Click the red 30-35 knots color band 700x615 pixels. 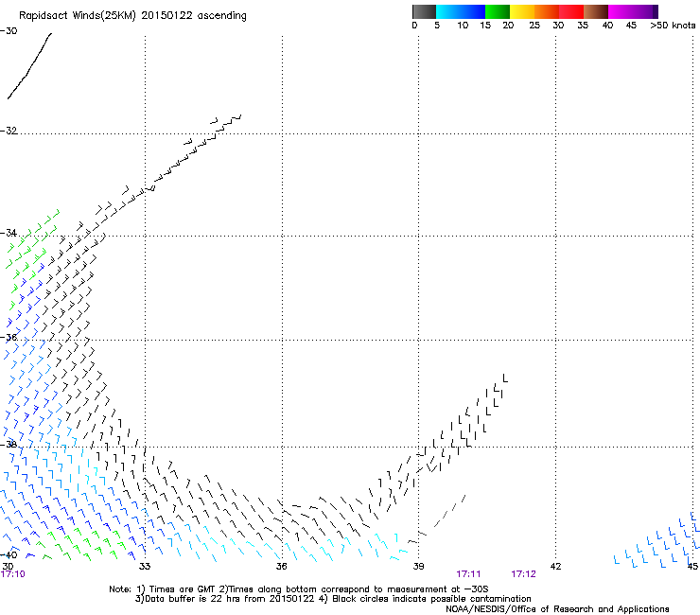coord(571,11)
